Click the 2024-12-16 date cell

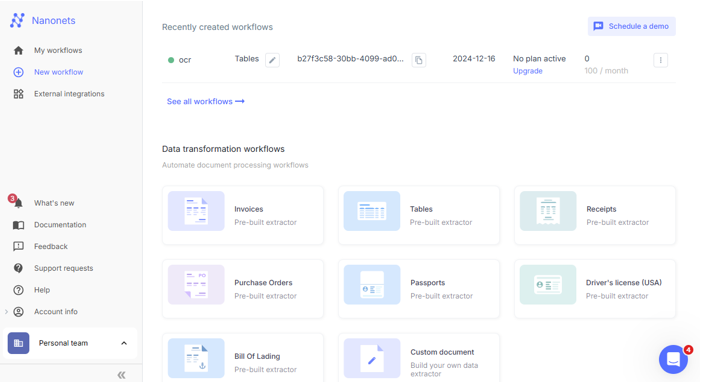click(474, 59)
